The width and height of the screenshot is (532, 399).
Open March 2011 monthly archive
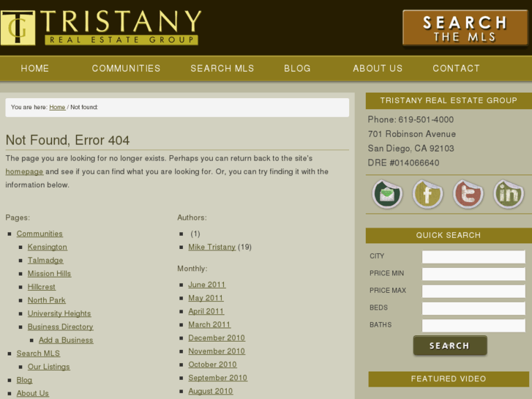coord(209,324)
